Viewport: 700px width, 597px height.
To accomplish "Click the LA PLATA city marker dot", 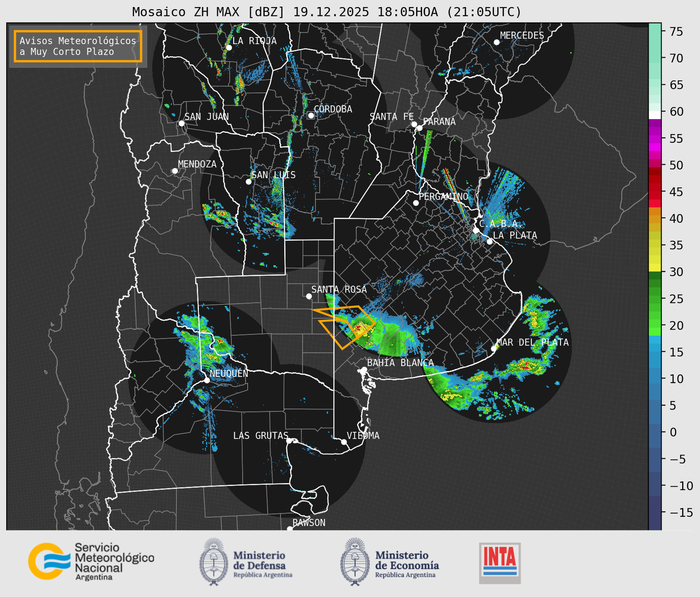I will click(x=490, y=242).
